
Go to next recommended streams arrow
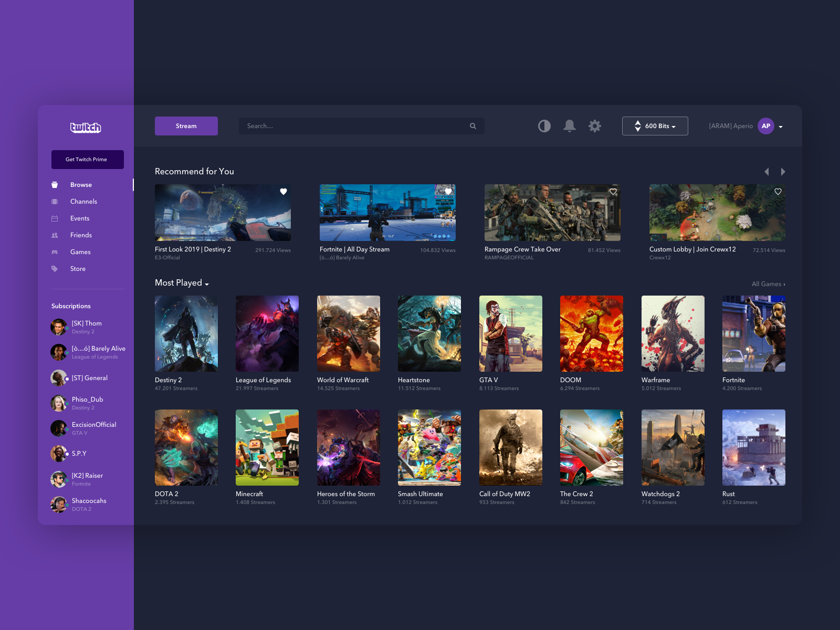[x=783, y=172]
